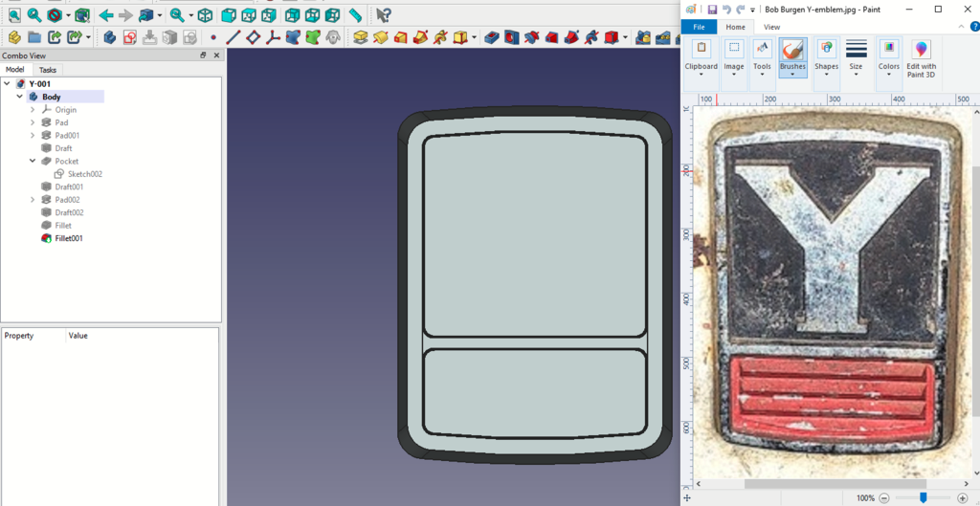This screenshot has width=980, height=506.
Task: Switch to the Tasks tab
Action: [x=48, y=70]
